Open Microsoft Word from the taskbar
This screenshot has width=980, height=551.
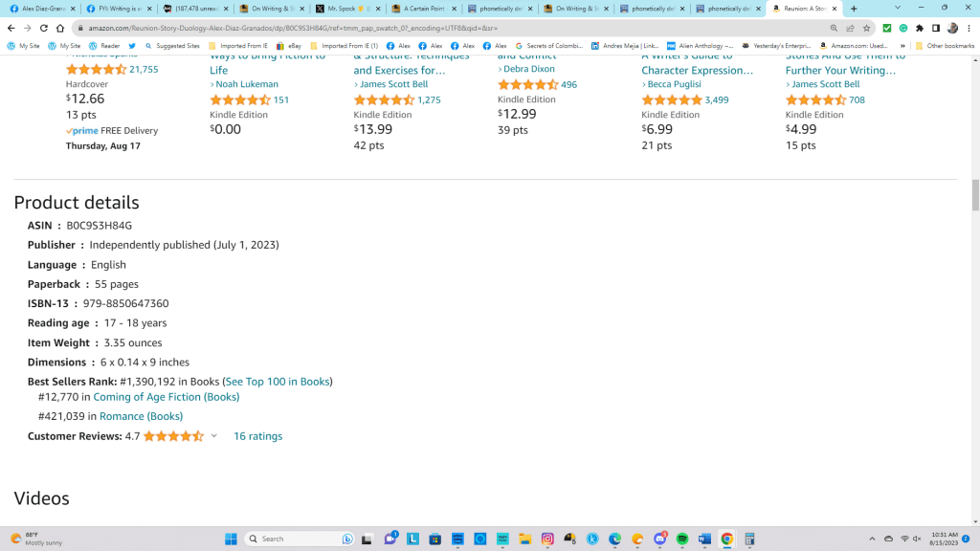(704, 539)
